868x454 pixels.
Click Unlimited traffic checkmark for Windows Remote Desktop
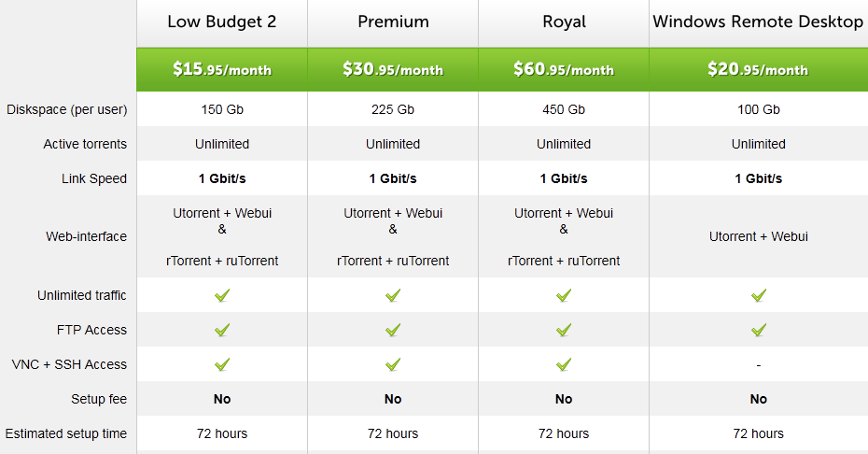point(759,295)
